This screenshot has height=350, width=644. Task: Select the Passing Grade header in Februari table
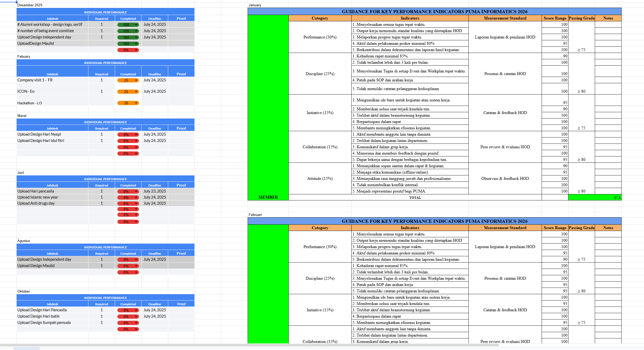pos(582,228)
